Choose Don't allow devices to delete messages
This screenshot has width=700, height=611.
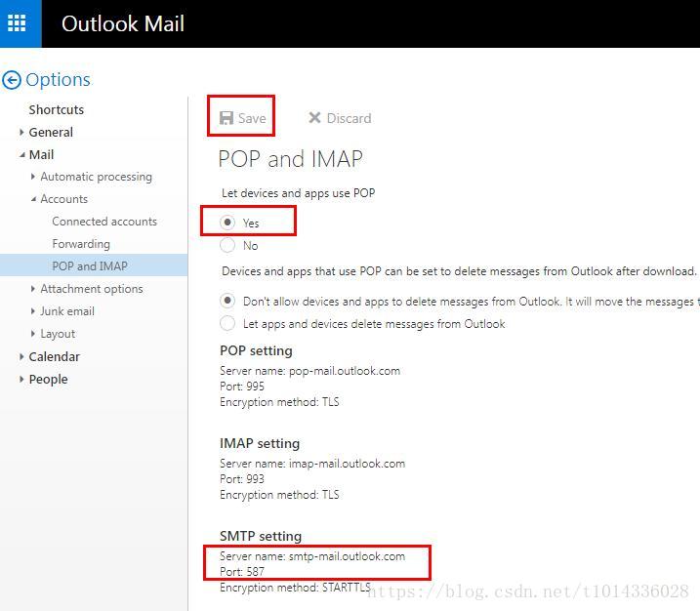coord(227,301)
